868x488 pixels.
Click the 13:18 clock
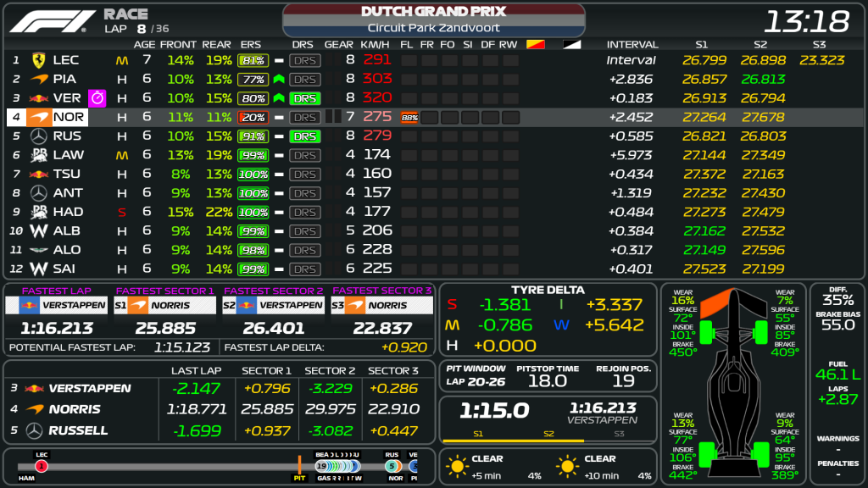coord(807,21)
